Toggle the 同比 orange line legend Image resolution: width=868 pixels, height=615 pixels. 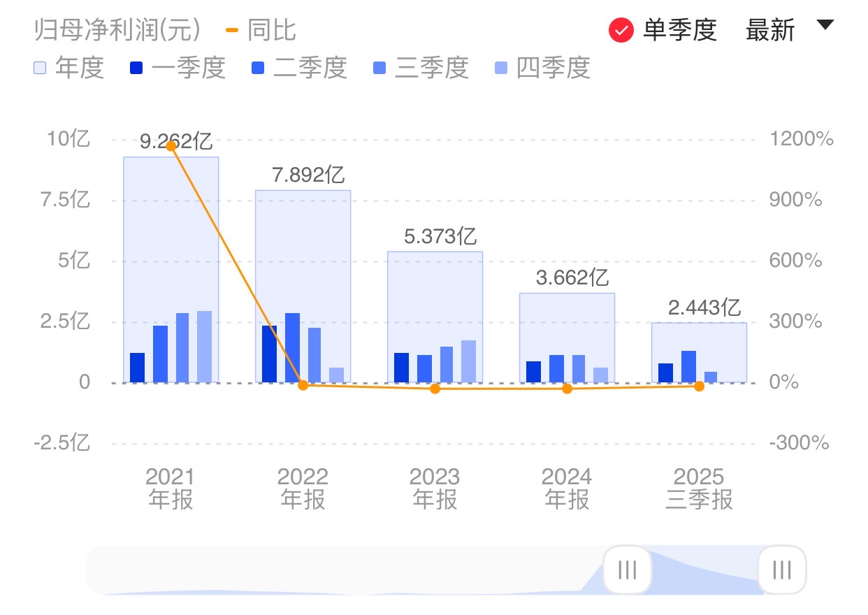click(x=262, y=31)
